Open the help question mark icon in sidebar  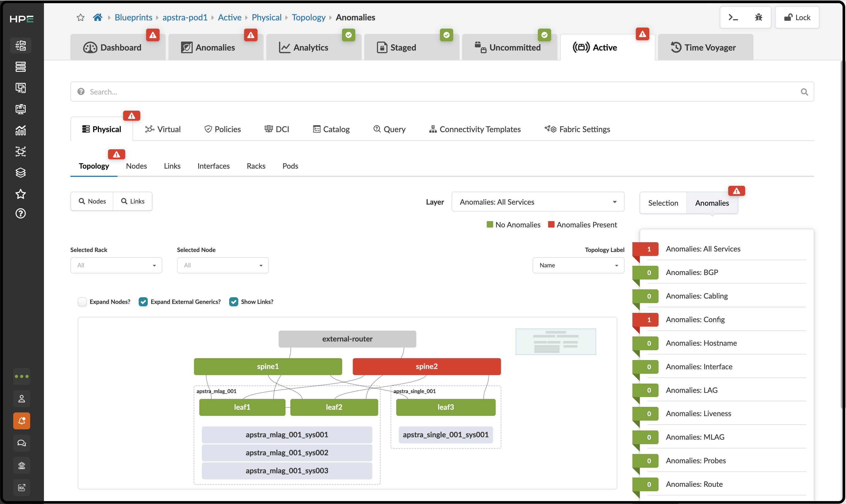[x=21, y=214]
